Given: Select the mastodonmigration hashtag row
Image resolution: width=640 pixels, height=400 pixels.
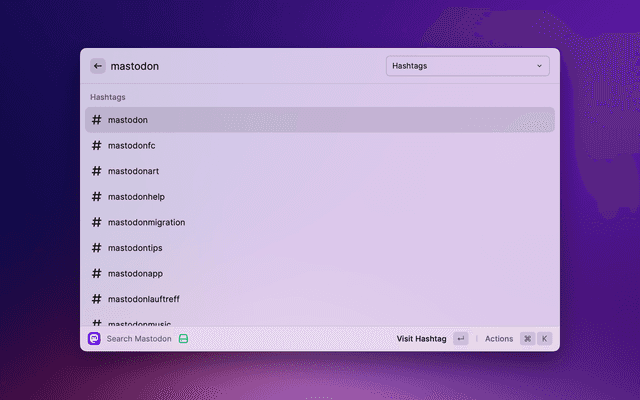Looking at the screenshot, I should pos(320,222).
